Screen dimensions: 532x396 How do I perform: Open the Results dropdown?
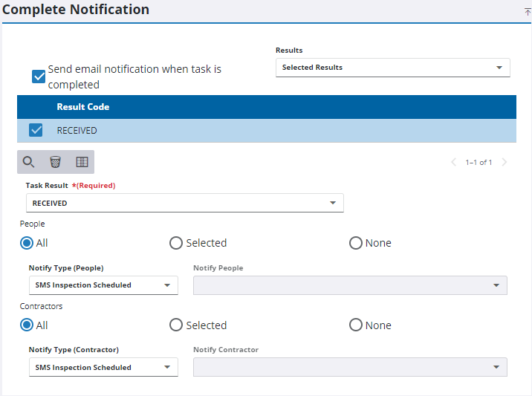click(392, 68)
